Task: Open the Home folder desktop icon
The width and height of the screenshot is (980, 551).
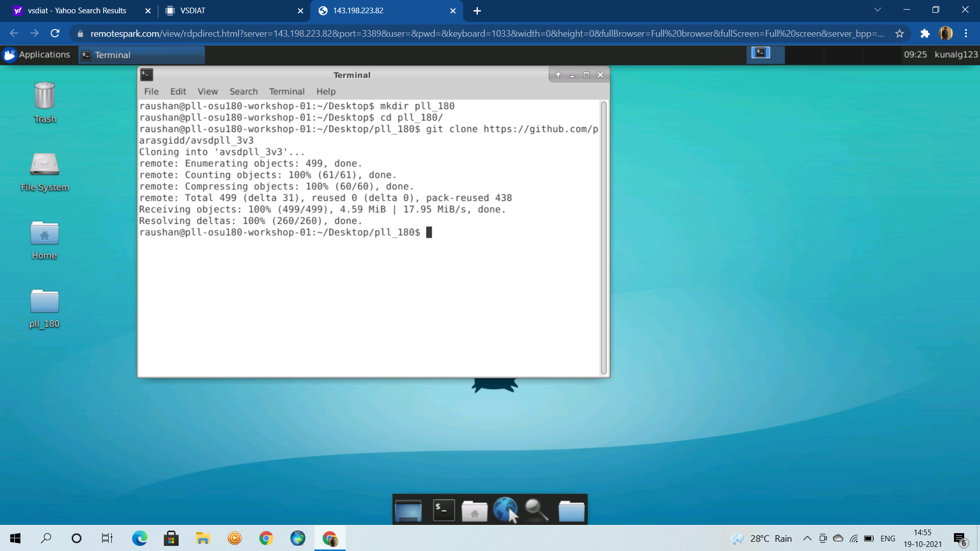Action: click(x=44, y=240)
